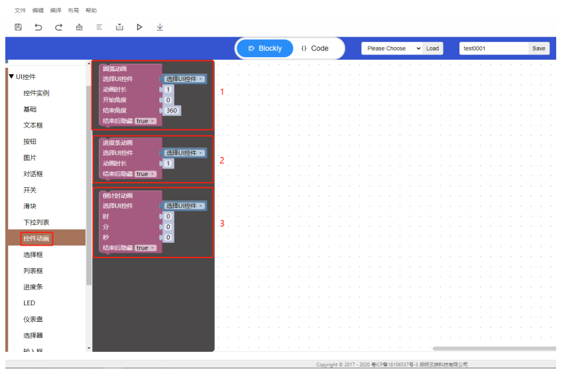Click the test0001 filename input field
This screenshot has width=588, height=377.
click(493, 48)
